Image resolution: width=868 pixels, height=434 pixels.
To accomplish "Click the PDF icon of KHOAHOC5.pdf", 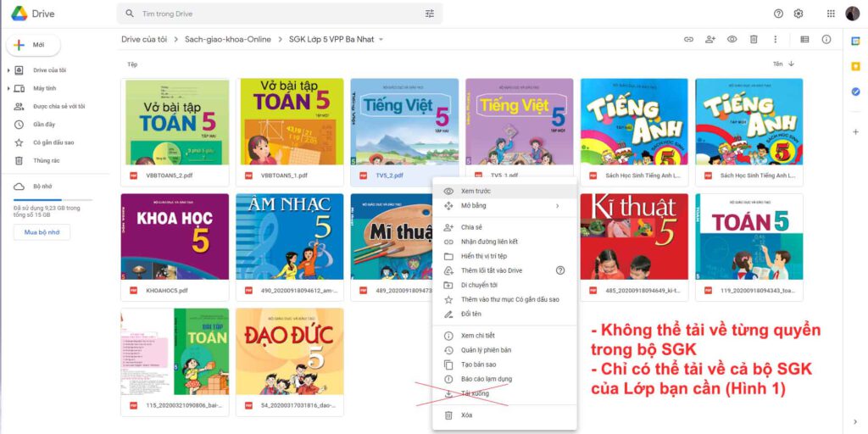I will [133, 290].
